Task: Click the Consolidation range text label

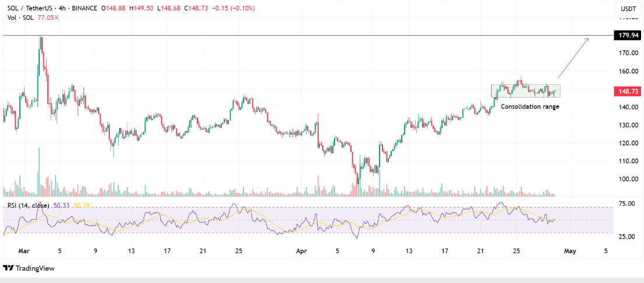Action: (x=530, y=106)
